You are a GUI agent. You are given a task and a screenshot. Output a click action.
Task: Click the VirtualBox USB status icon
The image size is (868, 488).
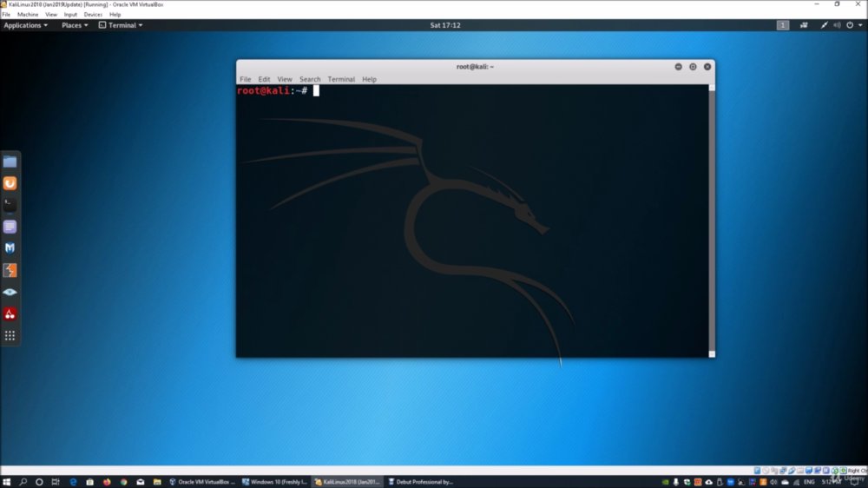[x=792, y=471]
